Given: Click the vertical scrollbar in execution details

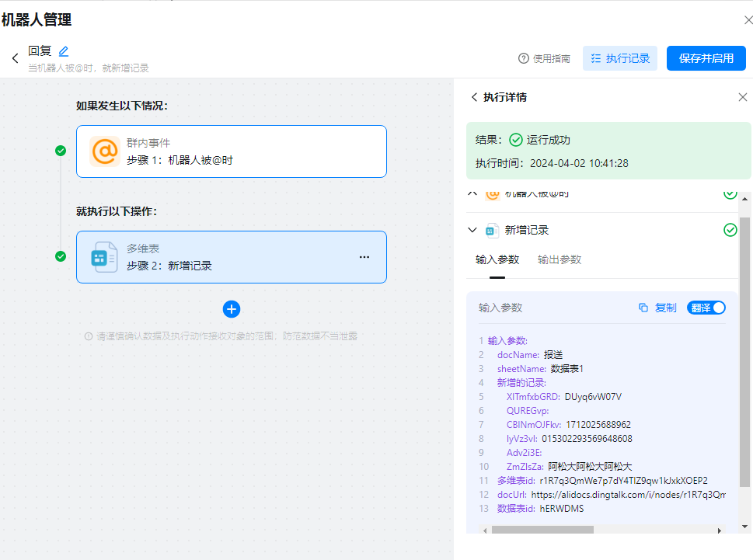Looking at the screenshot, I should tap(744, 352).
